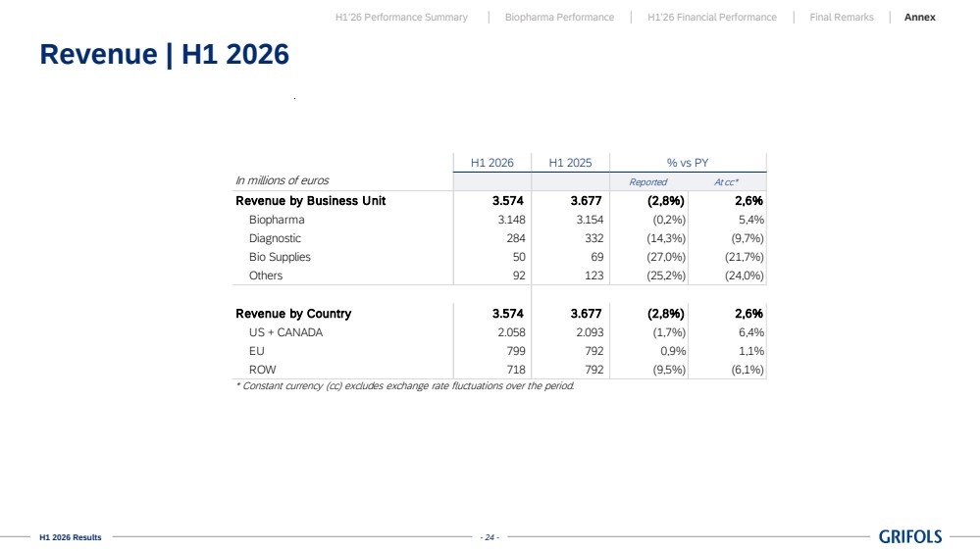The width and height of the screenshot is (980, 551).
Task: Select the Final Remarks section
Action: pyautogui.click(x=842, y=18)
